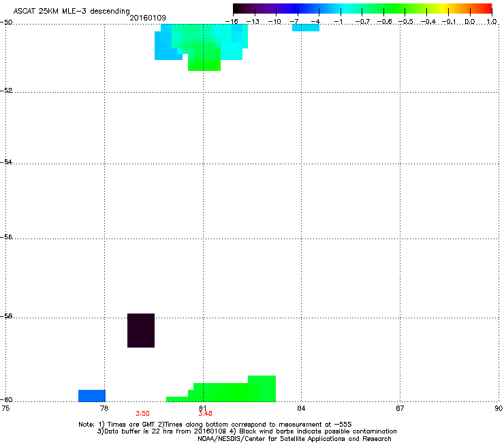
Task: Click the latitude axis label -52
Action: click(6, 91)
